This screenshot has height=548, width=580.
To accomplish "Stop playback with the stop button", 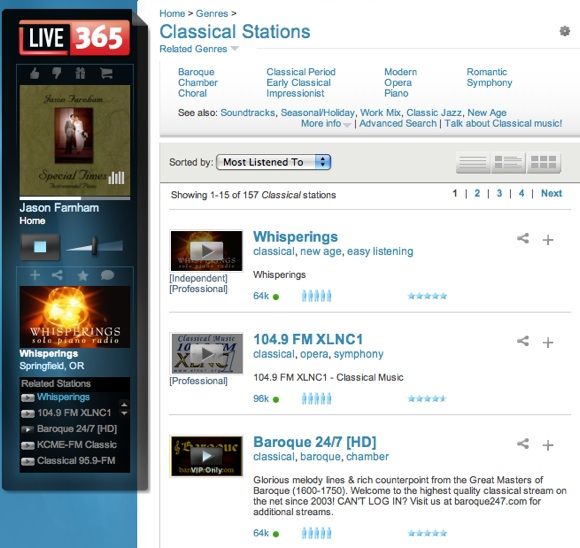I will (40, 246).
